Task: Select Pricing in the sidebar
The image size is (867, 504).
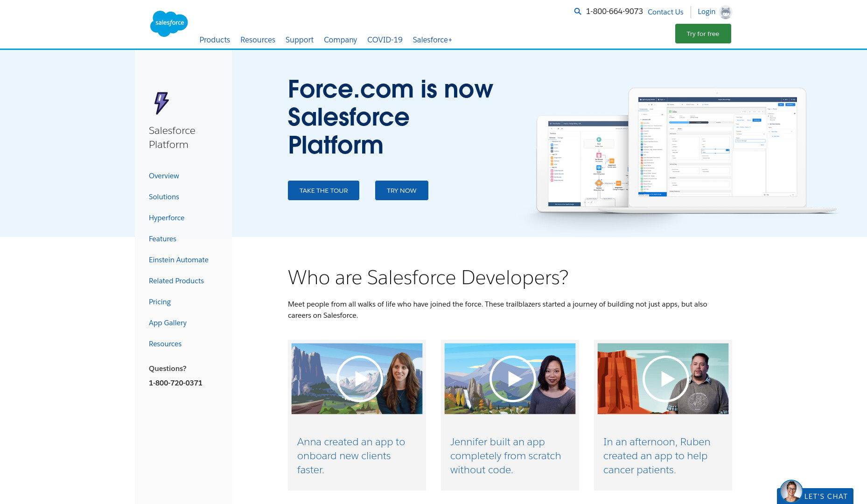Action: [x=160, y=302]
